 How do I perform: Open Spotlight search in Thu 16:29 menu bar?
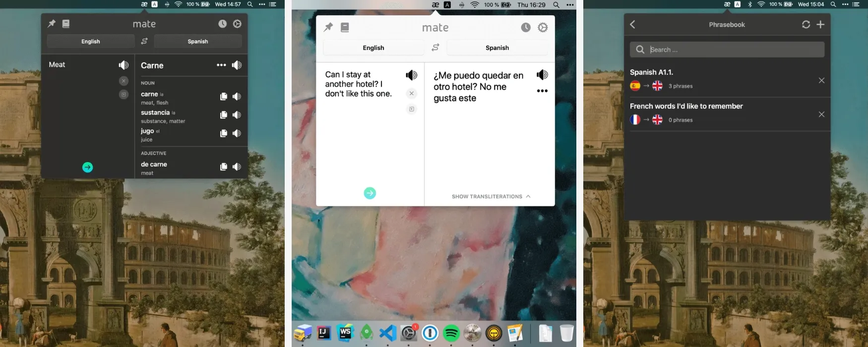[556, 5]
